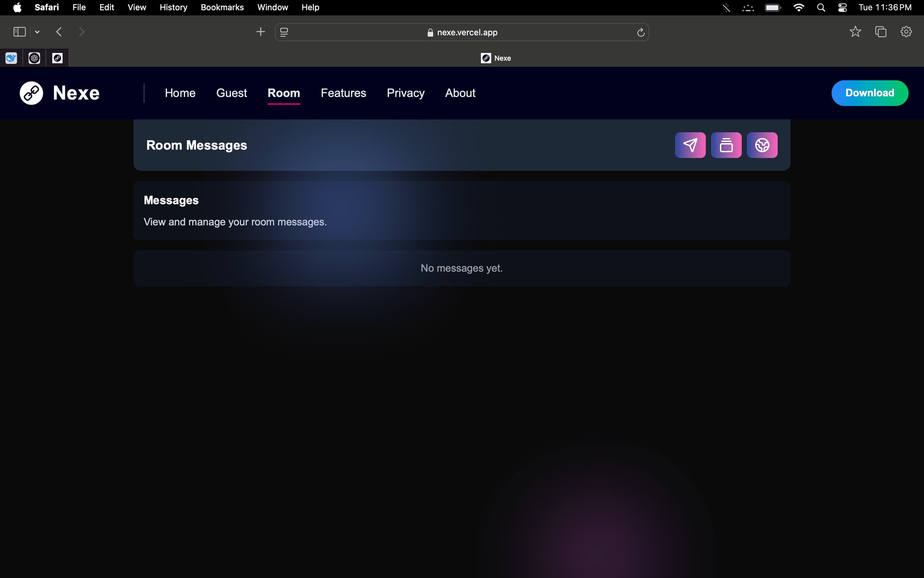Click the send message paper plane icon
The height and width of the screenshot is (578, 924).
coord(690,145)
